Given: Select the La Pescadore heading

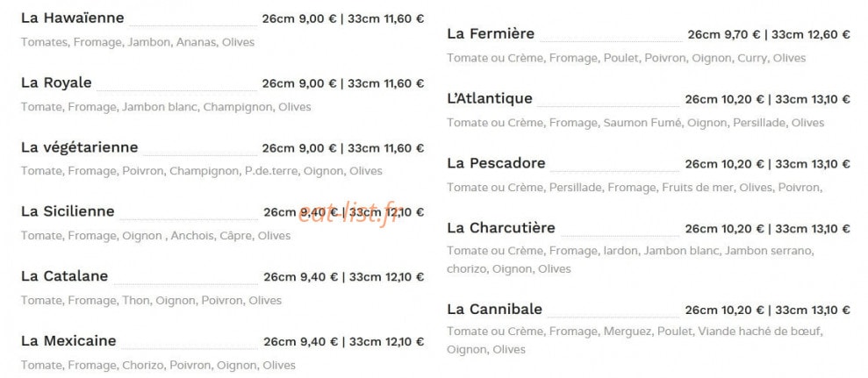Looking at the screenshot, I should [x=497, y=163].
